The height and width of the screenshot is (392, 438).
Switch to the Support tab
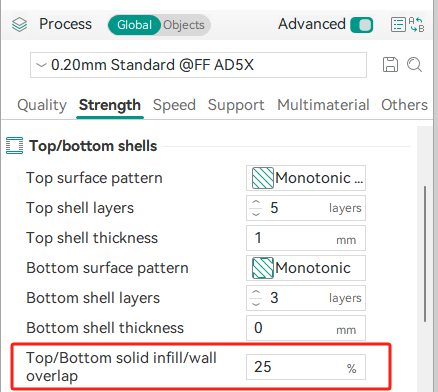[236, 105]
